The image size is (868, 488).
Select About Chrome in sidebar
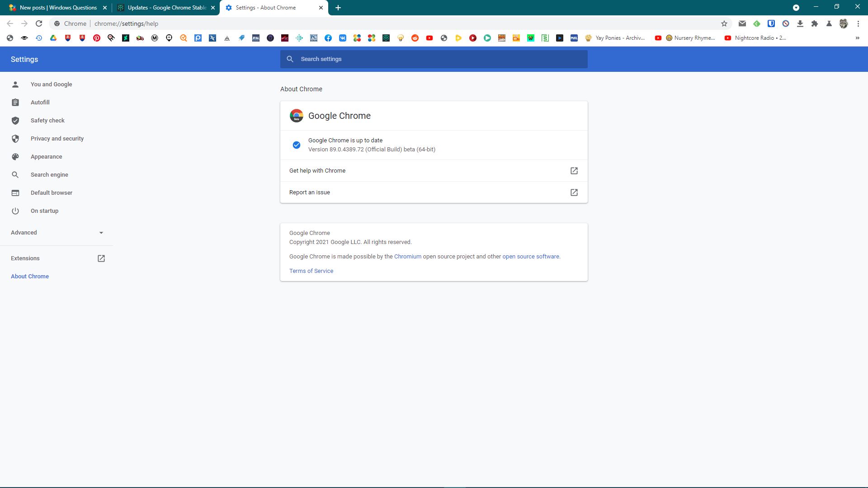coord(30,277)
